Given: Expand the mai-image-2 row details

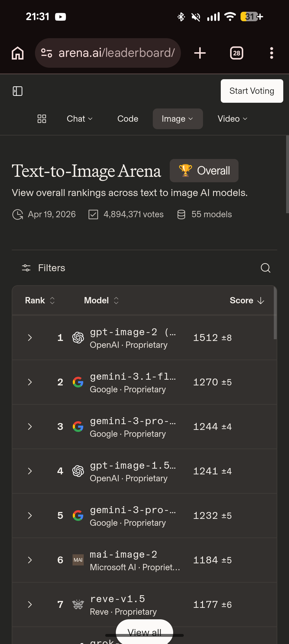Looking at the screenshot, I should click(30, 560).
